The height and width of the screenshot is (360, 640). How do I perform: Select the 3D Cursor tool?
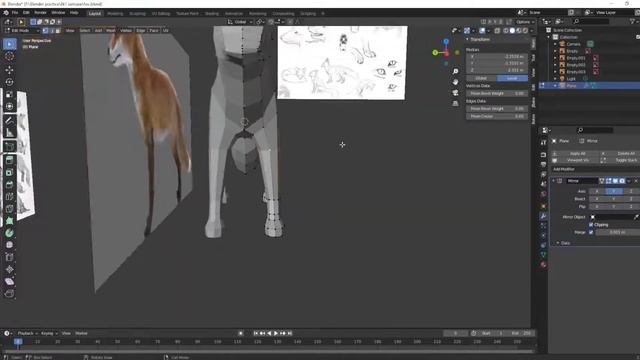point(10,56)
